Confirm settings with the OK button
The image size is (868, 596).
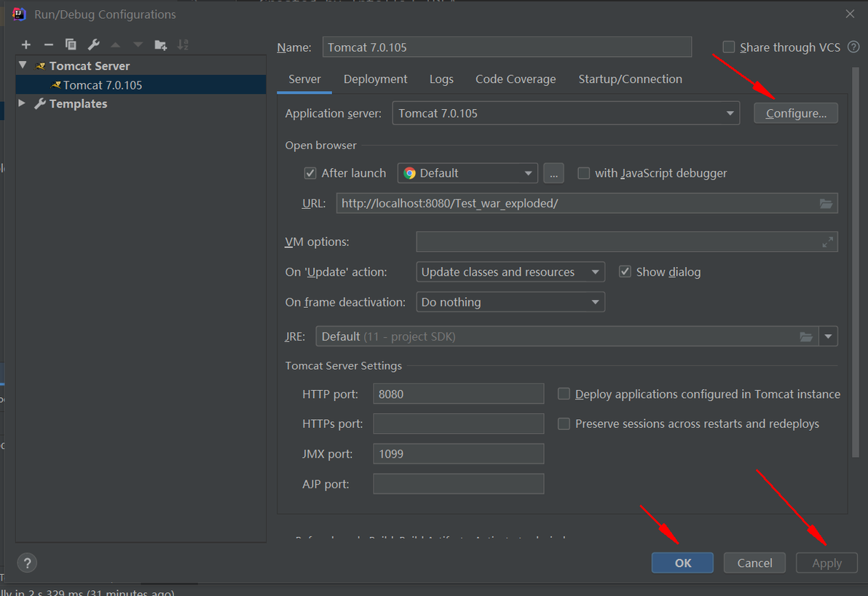pyautogui.click(x=682, y=563)
